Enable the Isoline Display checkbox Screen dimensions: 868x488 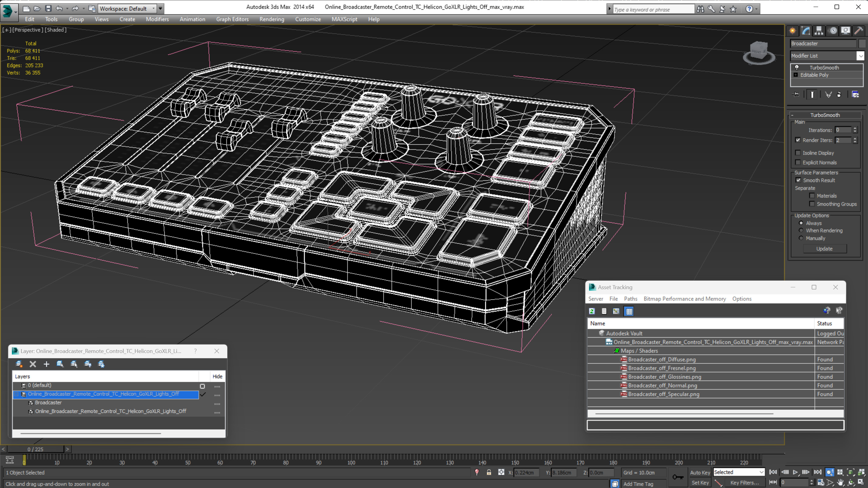[x=798, y=153]
